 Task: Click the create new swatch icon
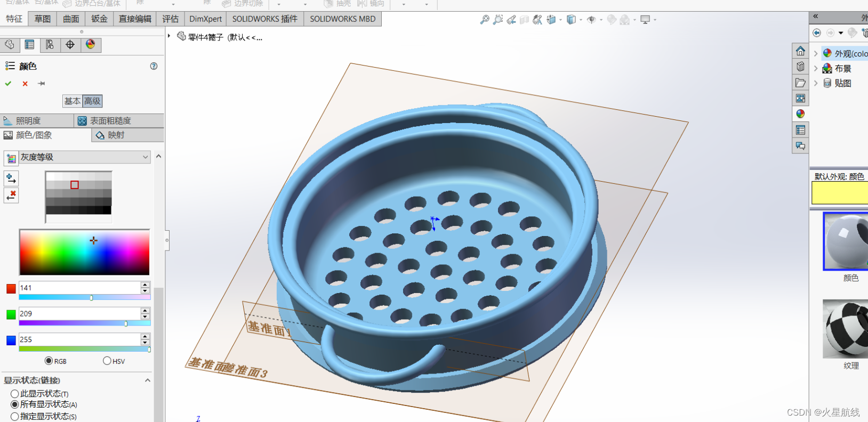point(11,158)
